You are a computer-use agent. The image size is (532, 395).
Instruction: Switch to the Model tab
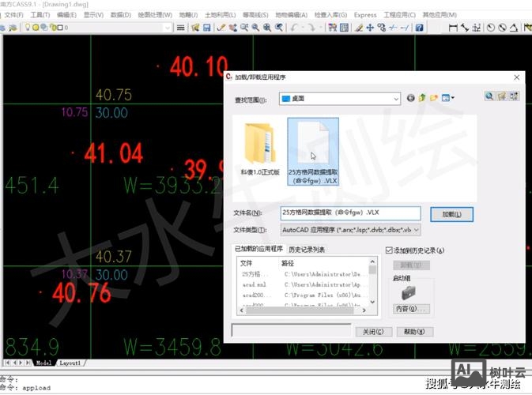pos(43,363)
